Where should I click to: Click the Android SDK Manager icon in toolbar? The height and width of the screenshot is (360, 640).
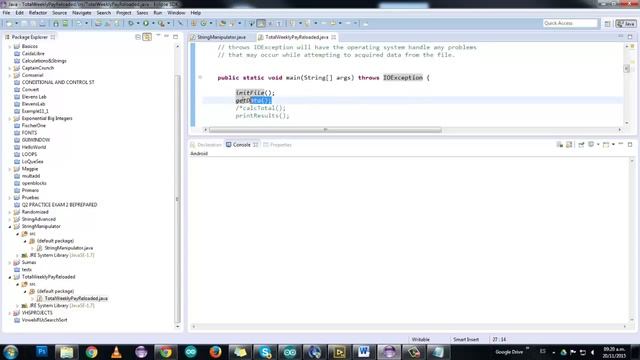(56, 23)
